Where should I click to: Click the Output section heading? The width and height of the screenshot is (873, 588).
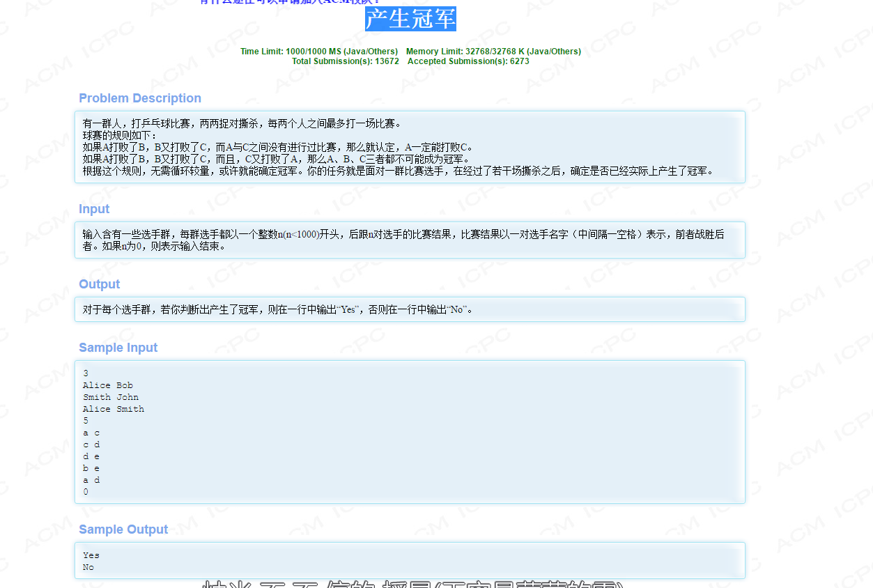point(100,284)
